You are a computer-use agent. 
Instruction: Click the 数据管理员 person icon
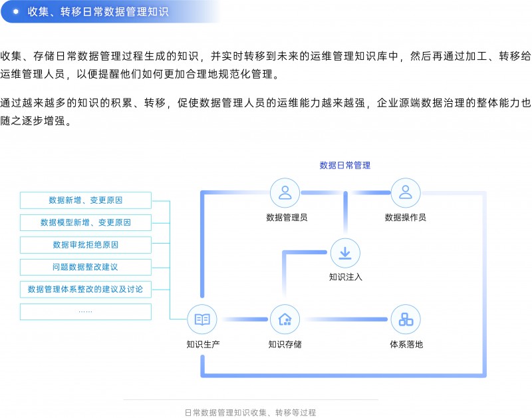coord(285,192)
